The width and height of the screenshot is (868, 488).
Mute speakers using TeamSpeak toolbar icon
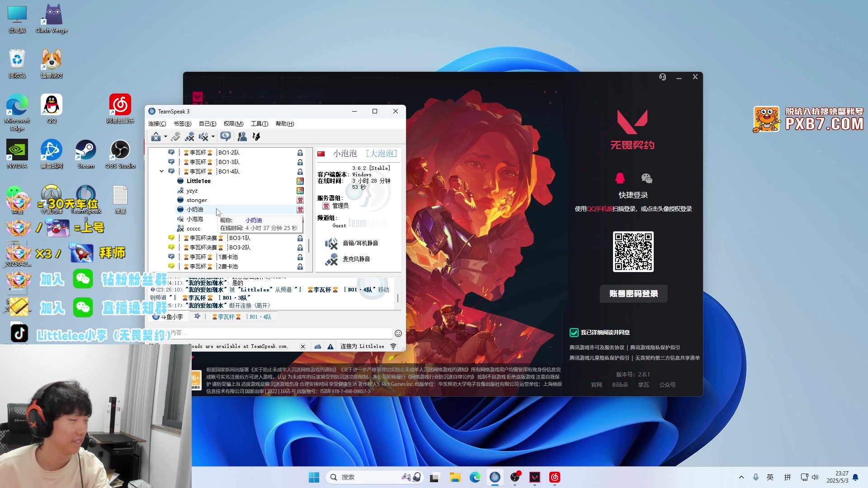(x=204, y=136)
